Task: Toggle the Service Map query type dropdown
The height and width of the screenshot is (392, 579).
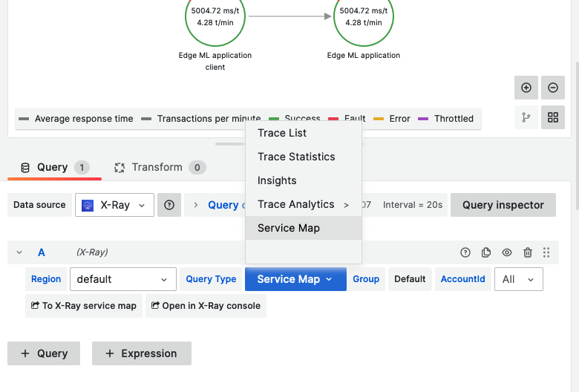Action: point(295,279)
